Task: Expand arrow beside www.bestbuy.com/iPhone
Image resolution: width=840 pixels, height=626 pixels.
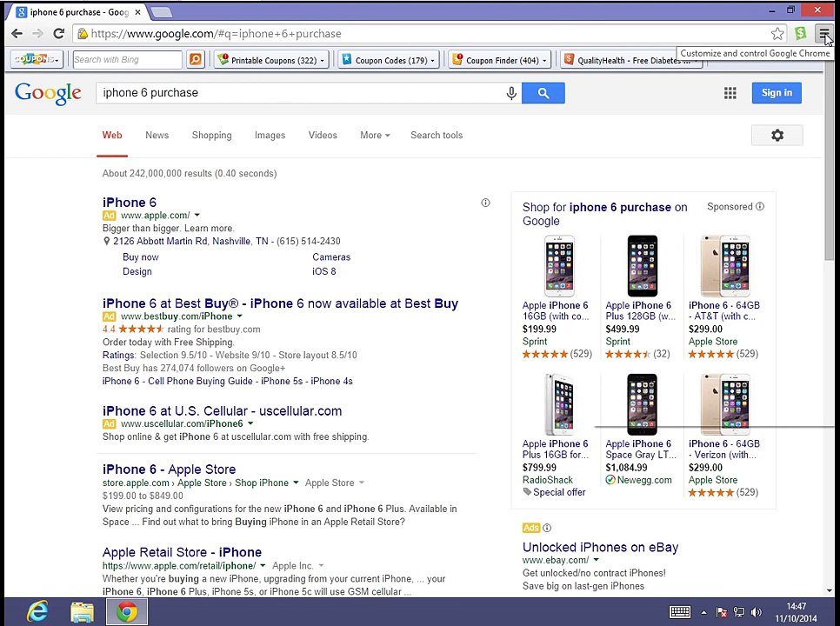Action: (239, 316)
